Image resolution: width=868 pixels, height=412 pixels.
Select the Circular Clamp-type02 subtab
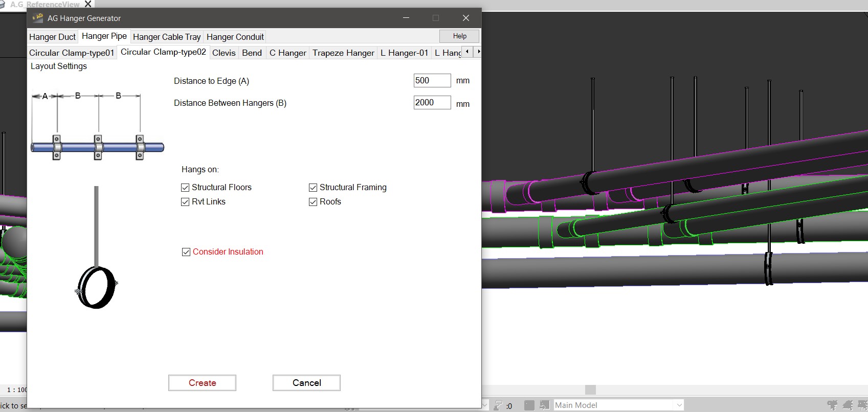point(163,52)
